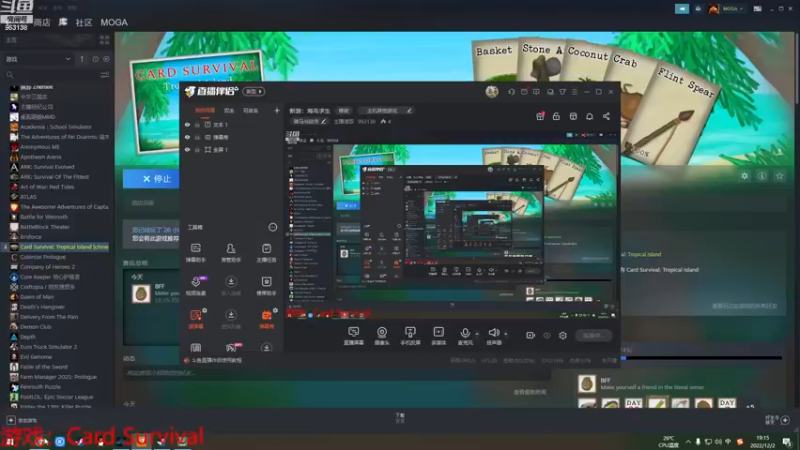
Task: Expand toolbox more options circle button
Action: [273, 227]
